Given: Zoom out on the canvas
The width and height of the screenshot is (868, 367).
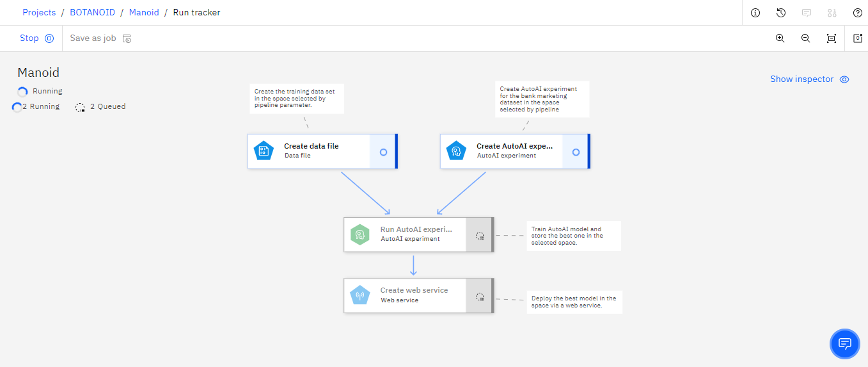Looking at the screenshot, I should pyautogui.click(x=805, y=38).
